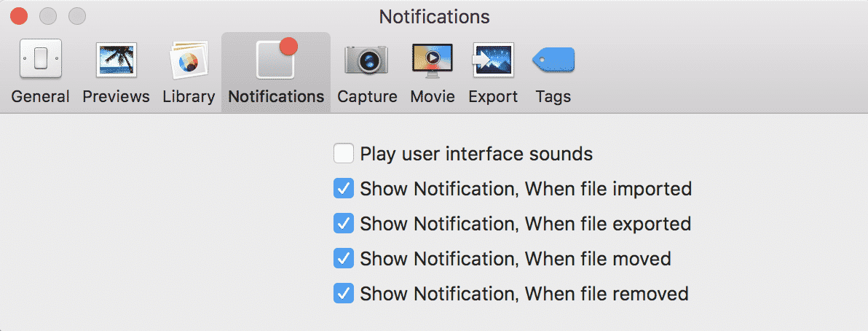Viewport: 868px width, 331px height.
Task: Select the Previews palm tree icon
Action: click(x=117, y=60)
